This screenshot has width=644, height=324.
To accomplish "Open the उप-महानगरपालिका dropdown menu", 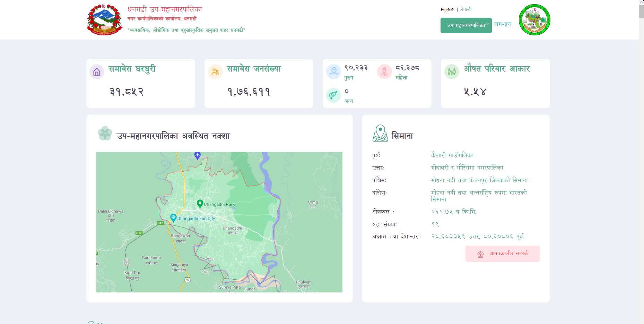I will pos(466,26).
